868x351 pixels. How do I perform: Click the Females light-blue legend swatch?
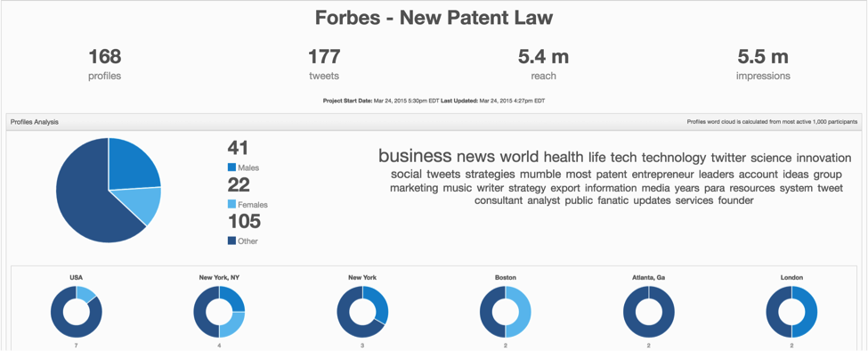tap(232, 204)
